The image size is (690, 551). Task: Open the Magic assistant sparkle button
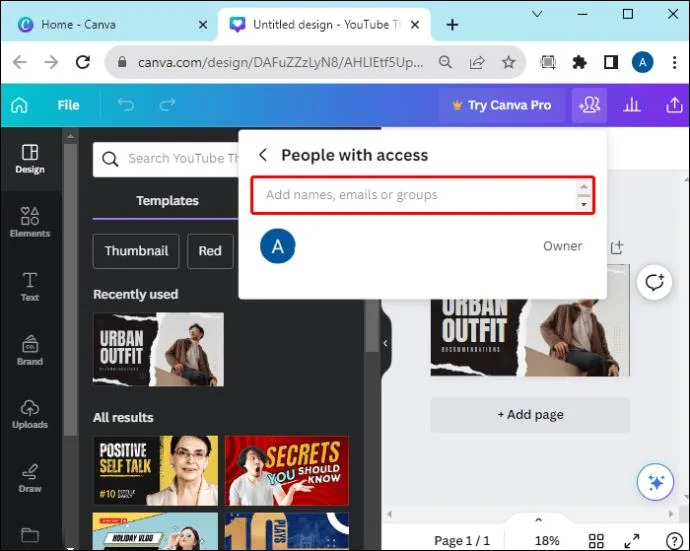click(x=655, y=482)
